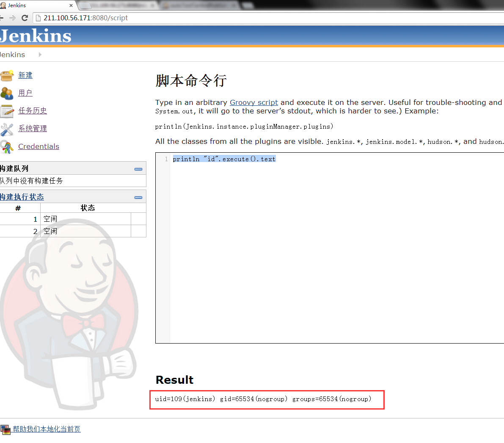Click the browser reload icon
504x443 pixels.
[x=25, y=18]
